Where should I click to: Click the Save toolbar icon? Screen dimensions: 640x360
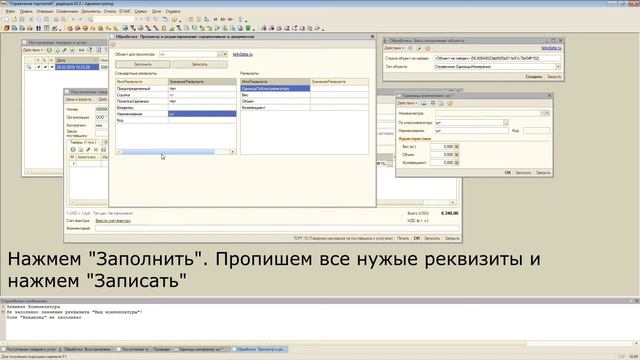[22, 20]
